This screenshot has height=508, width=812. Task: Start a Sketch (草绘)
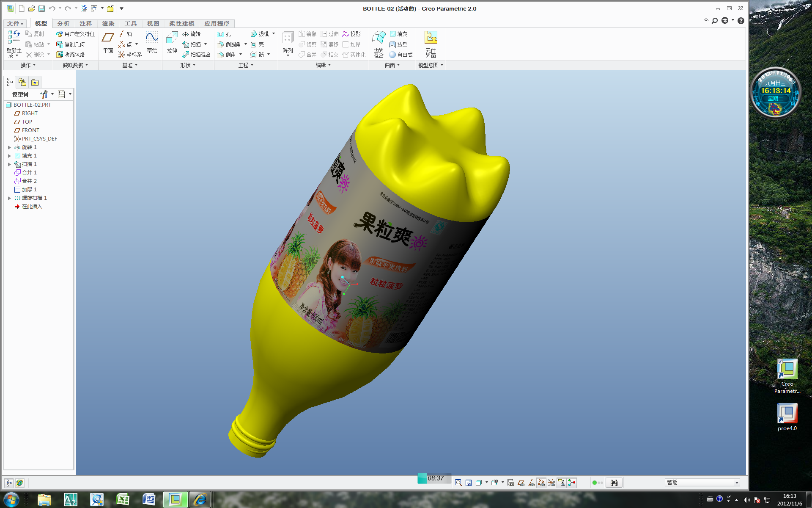152,42
